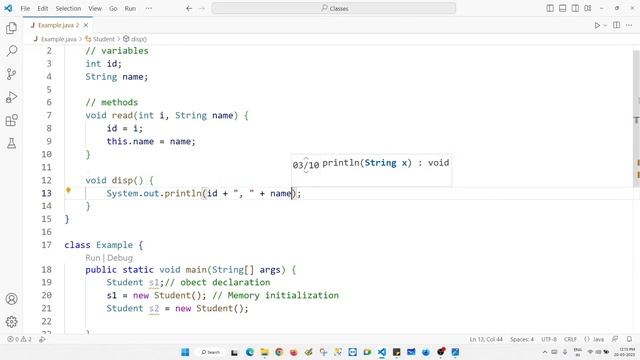Open the Extensions view
Viewport: 640px width, 360px height.
[11, 120]
